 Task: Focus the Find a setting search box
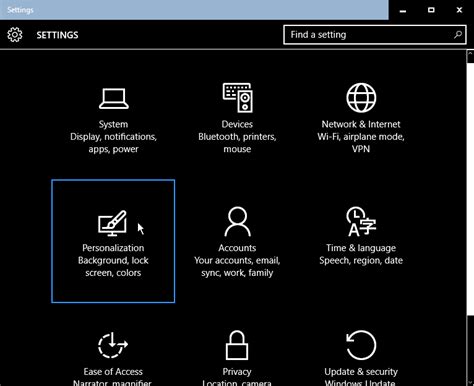tap(375, 35)
